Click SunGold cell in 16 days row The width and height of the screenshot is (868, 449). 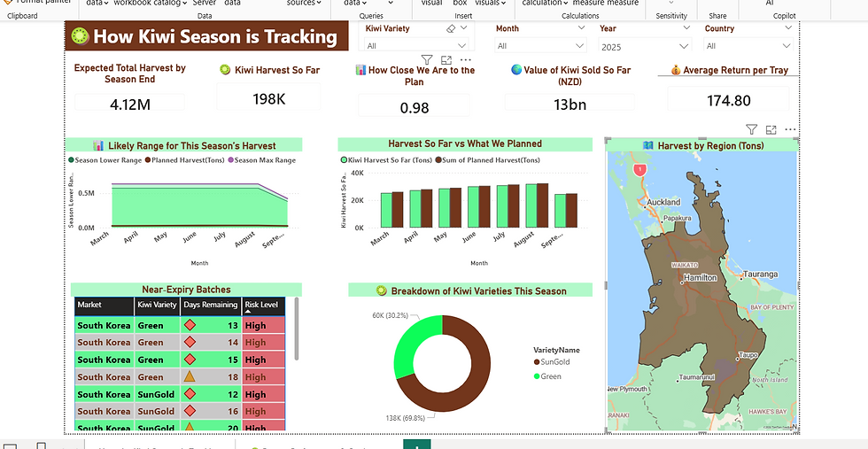pos(156,411)
